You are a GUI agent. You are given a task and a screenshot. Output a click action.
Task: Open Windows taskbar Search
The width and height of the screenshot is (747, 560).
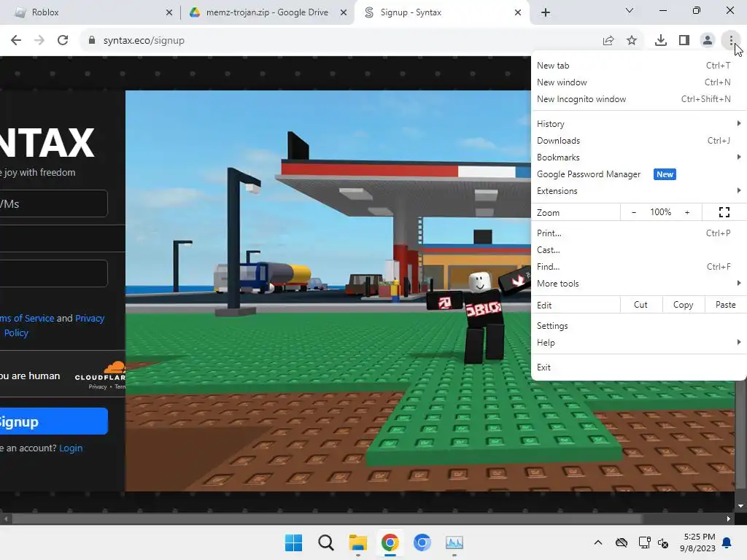[x=326, y=542]
